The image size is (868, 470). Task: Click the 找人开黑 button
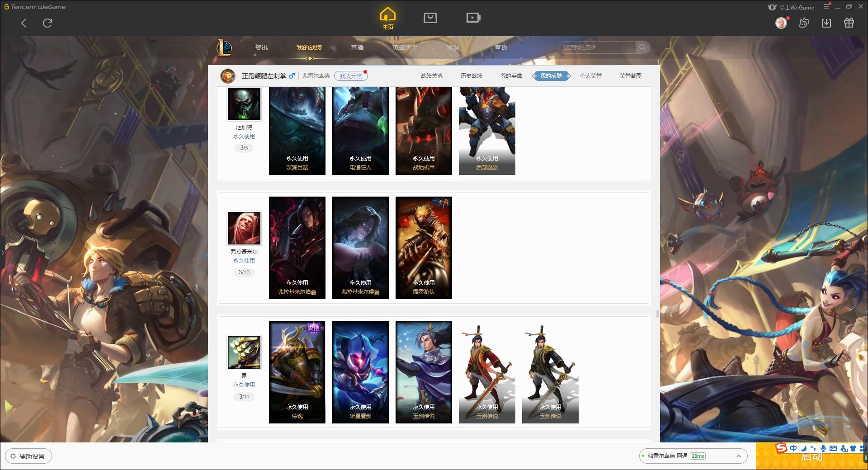(351, 76)
